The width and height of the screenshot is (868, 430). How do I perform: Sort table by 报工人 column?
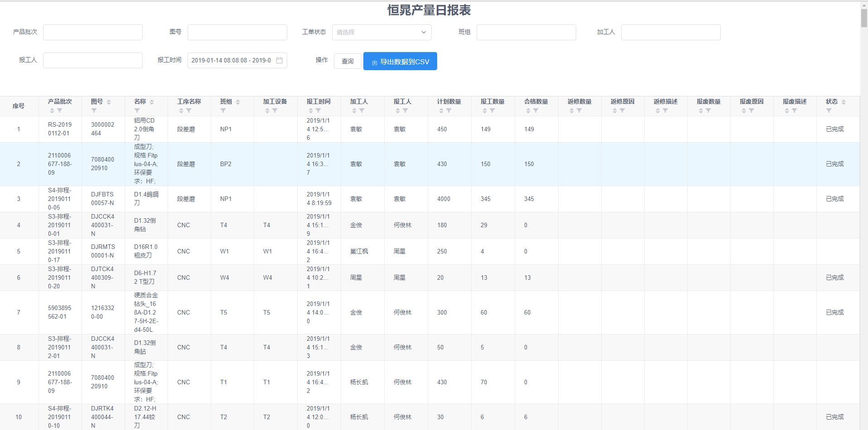pos(397,110)
